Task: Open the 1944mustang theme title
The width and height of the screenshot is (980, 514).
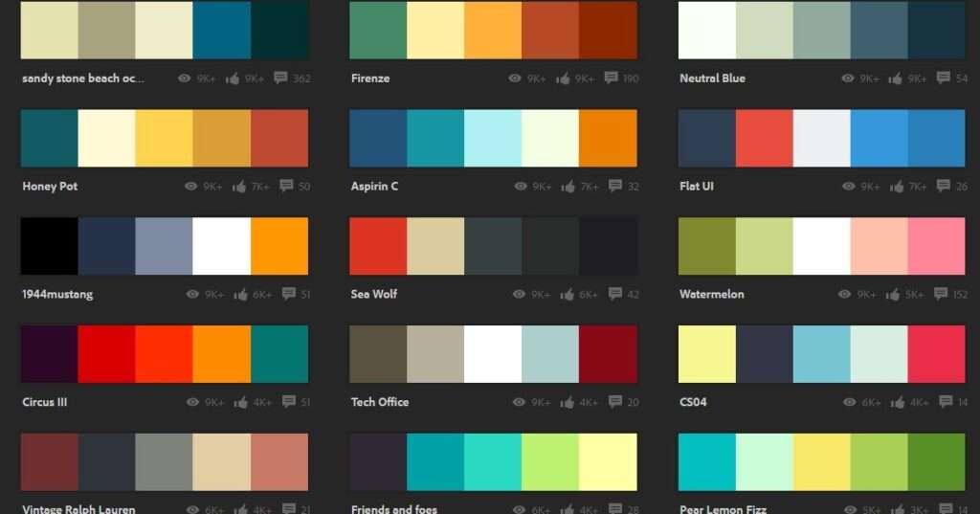Action: tap(57, 295)
